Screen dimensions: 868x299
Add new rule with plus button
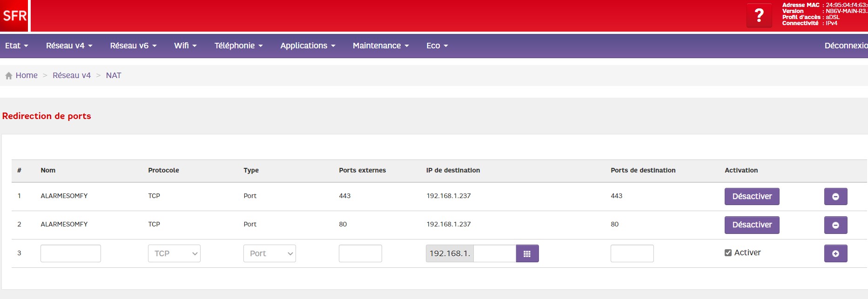pyautogui.click(x=835, y=253)
